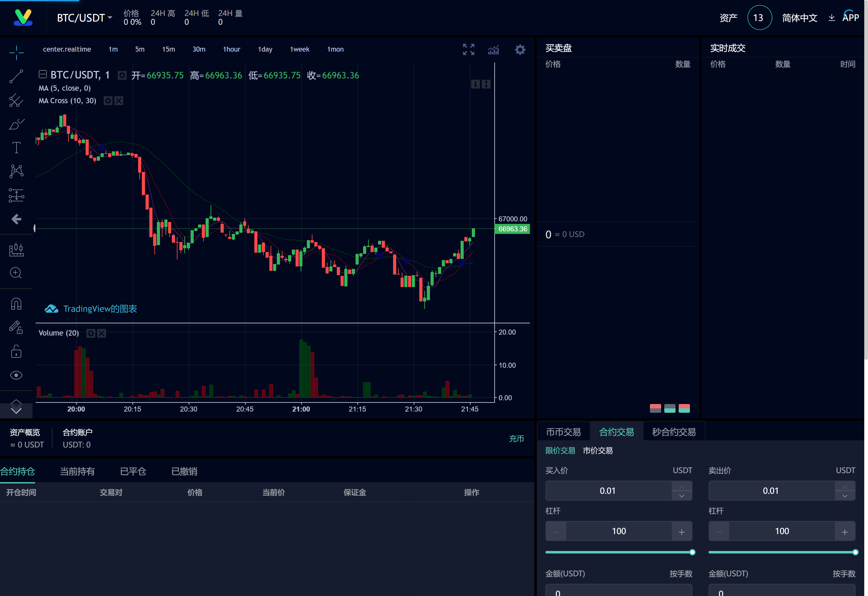Switch to 合约交易 tab

pyautogui.click(x=616, y=432)
